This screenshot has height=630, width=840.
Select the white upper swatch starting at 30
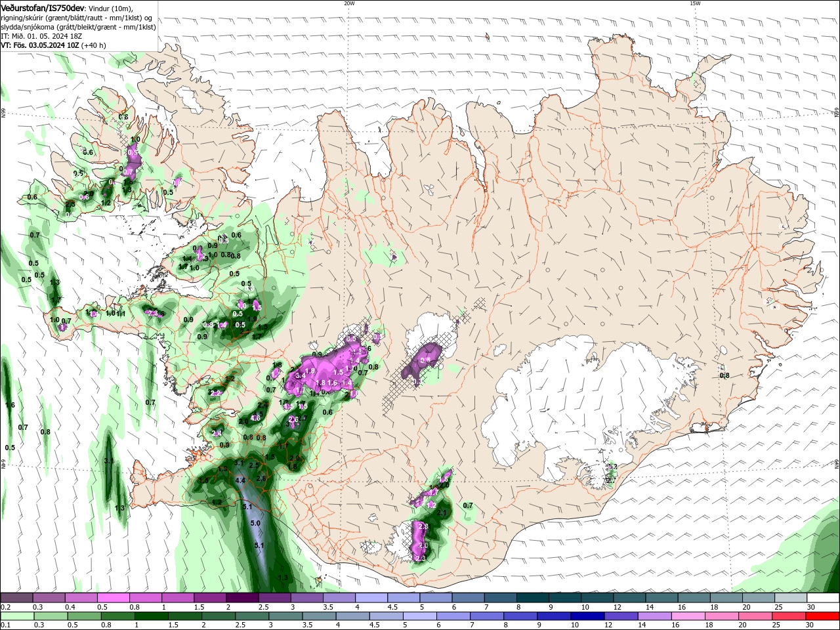(x=823, y=598)
